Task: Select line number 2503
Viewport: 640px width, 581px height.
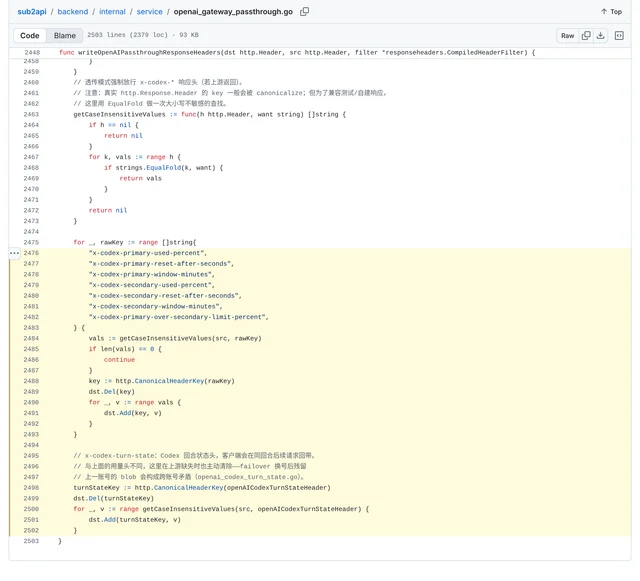Action: click(x=31, y=541)
